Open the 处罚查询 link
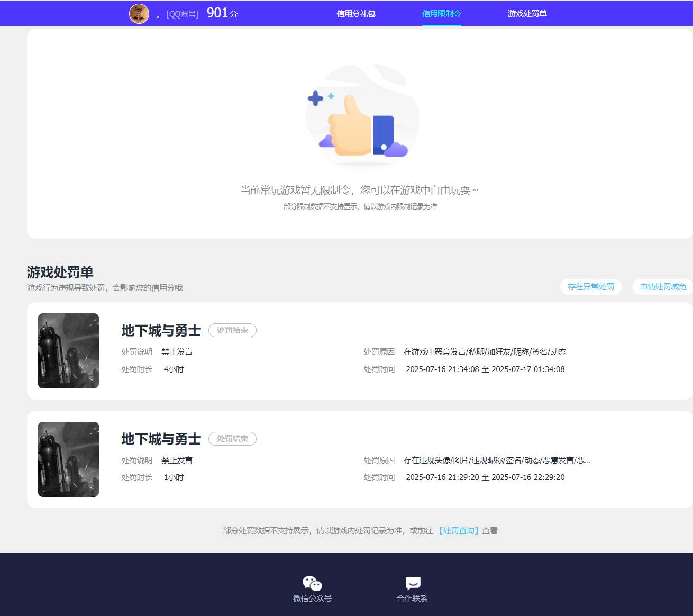Image resolution: width=693 pixels, height=616 pixels. pyautogui.click(x=459, y=531)
